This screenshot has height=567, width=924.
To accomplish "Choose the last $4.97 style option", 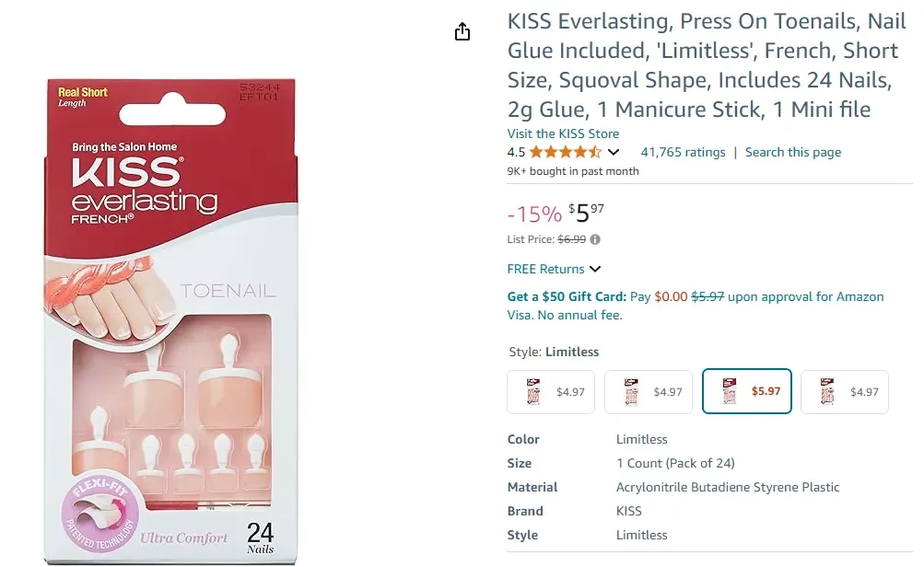I will point(844,392).
